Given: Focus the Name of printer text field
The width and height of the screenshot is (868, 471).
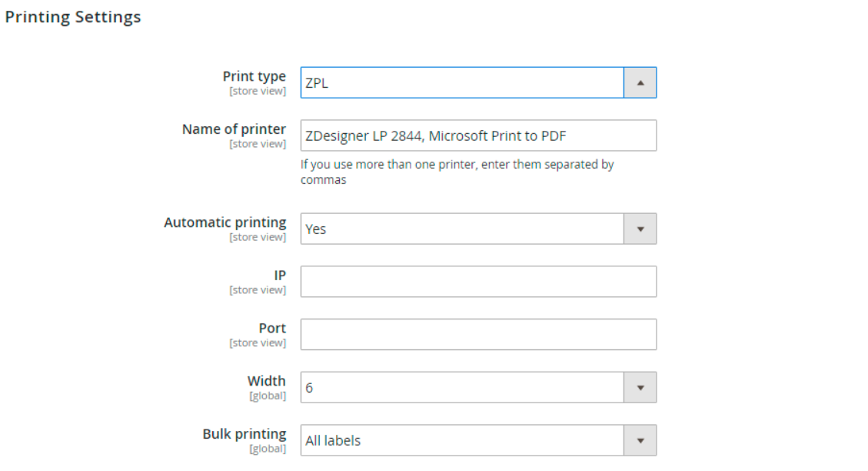Looking at the screenshot, I should point(478,135).
